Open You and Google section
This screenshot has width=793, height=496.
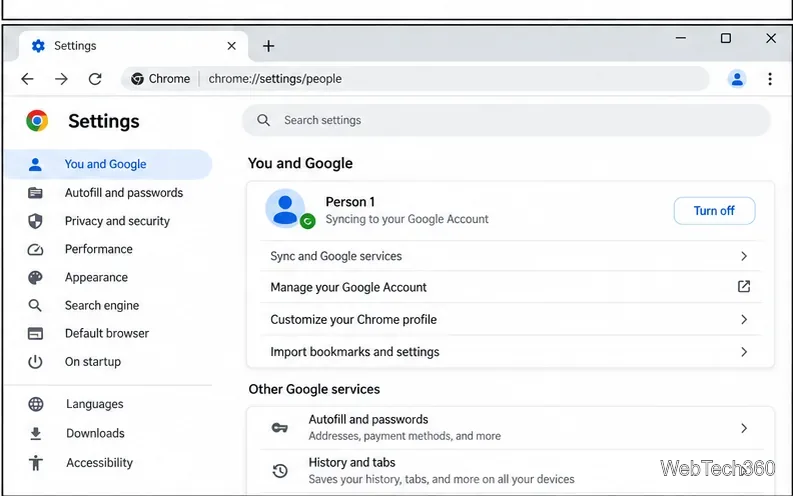coord(108,164)
